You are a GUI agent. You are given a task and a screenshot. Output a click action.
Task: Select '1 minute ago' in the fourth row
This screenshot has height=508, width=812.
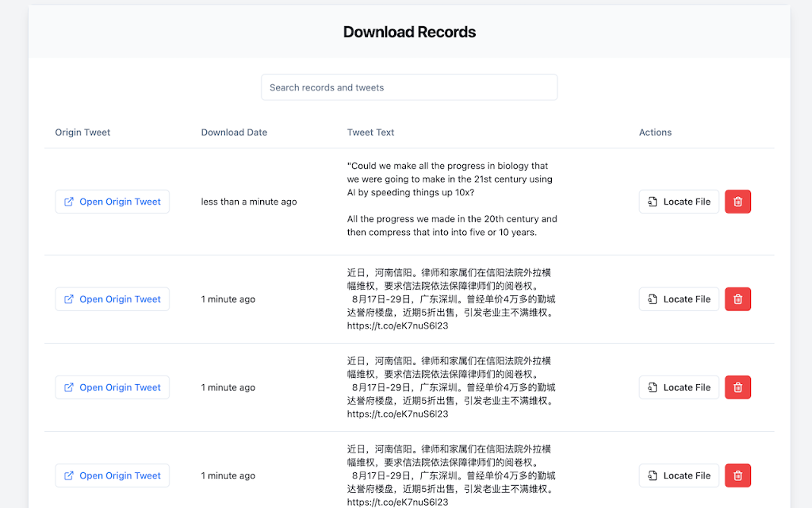228,475
